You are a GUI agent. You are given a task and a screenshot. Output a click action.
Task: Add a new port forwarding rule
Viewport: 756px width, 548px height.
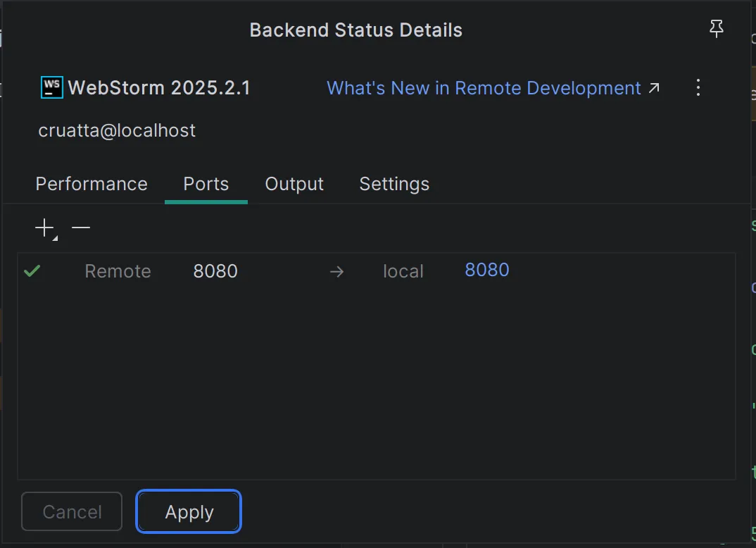tap(46, 228)
